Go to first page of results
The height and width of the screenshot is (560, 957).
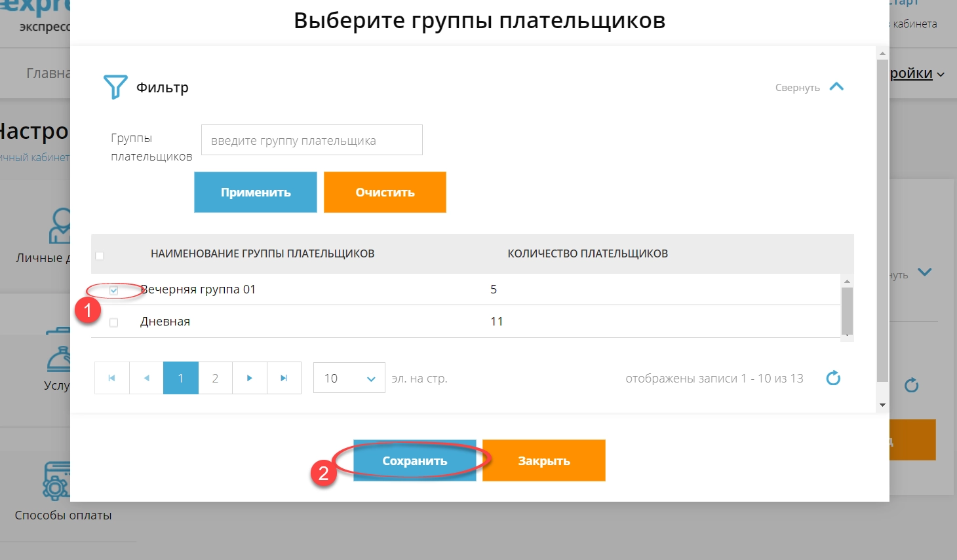pos(112,378)
